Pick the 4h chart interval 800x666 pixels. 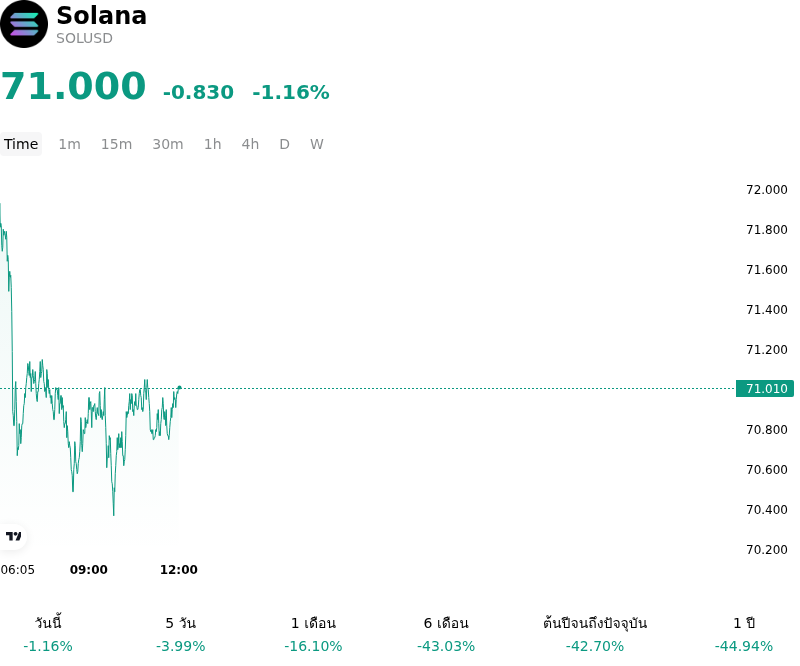point(250,144)
